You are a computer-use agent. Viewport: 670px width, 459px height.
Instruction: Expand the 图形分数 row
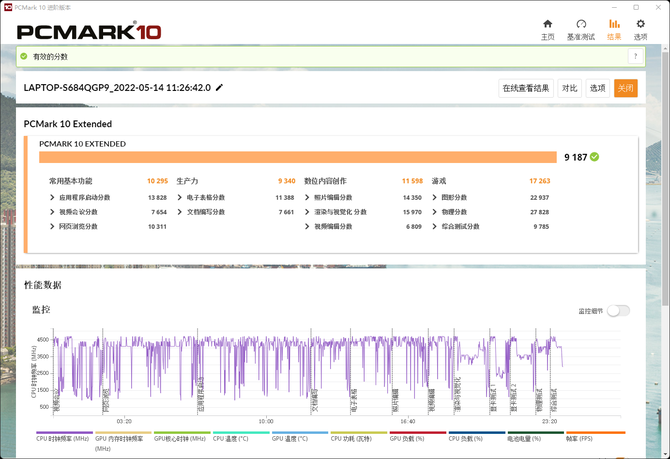click(435, 198)
